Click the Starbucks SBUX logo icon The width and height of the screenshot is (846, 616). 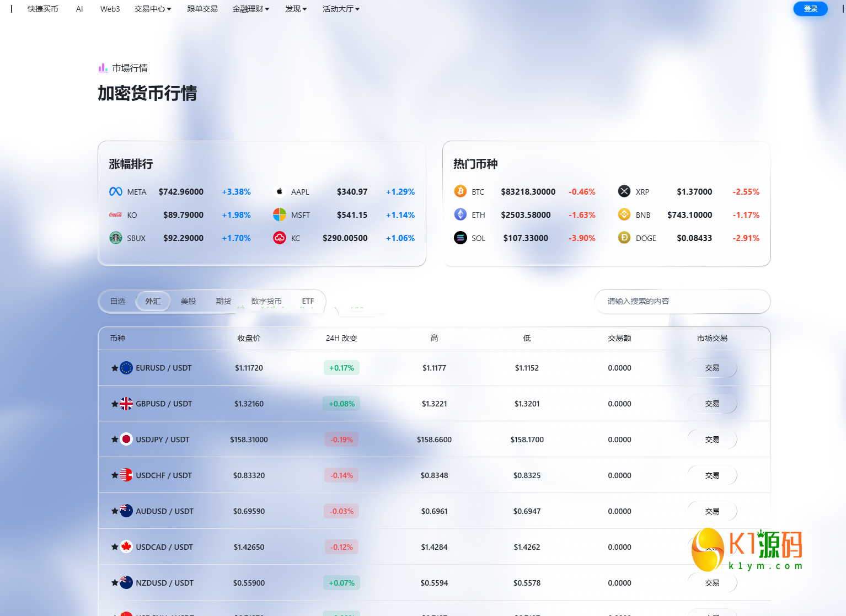[x=116, y=238]
